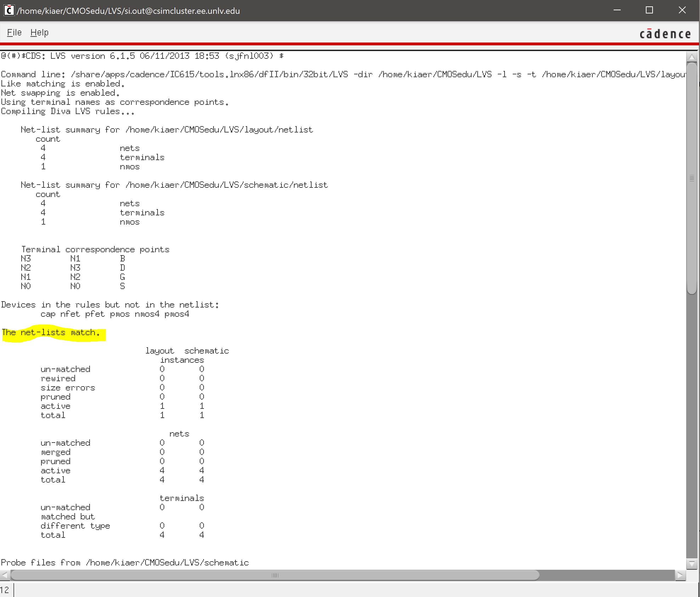Click the horizontal scrollbar thumb
This screenshot has width=700, height=597.
coord(275,575)
